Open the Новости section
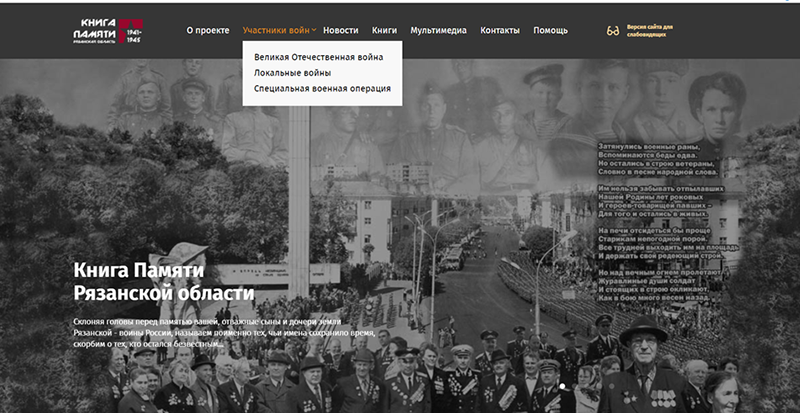This screenshot has width=800, height=413. tap(341, 31)
